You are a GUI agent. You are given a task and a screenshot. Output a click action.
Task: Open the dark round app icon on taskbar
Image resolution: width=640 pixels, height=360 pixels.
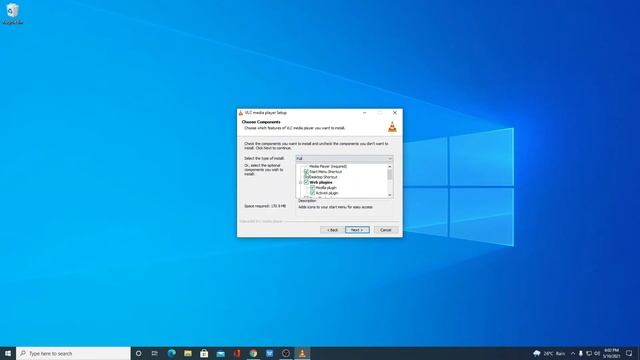coord(286,353)
